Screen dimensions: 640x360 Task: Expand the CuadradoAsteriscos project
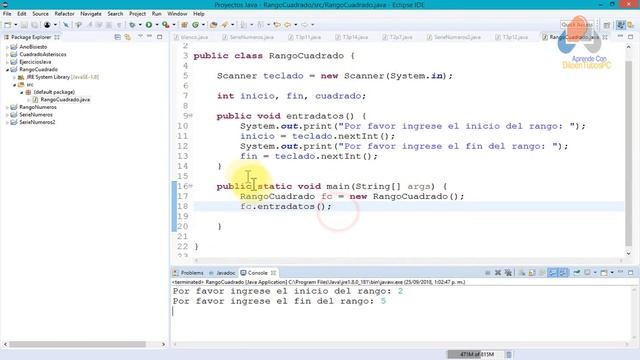coord(7,55)
